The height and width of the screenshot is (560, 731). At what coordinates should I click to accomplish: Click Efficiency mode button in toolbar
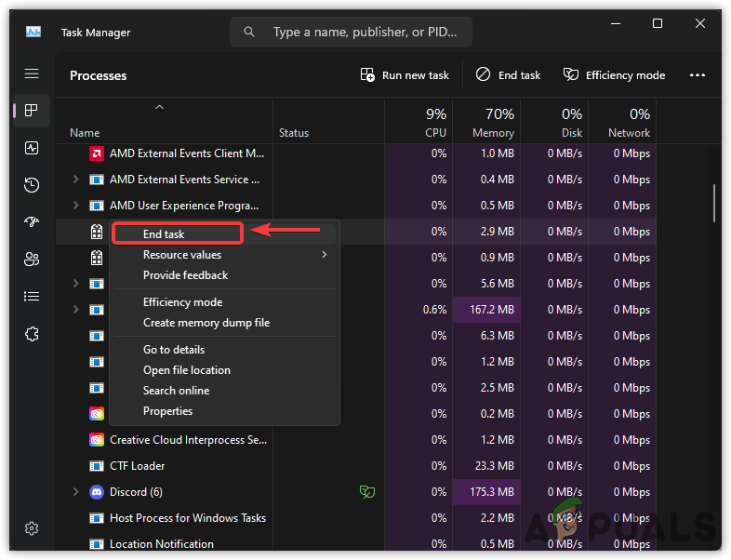(x=614, y=75)
